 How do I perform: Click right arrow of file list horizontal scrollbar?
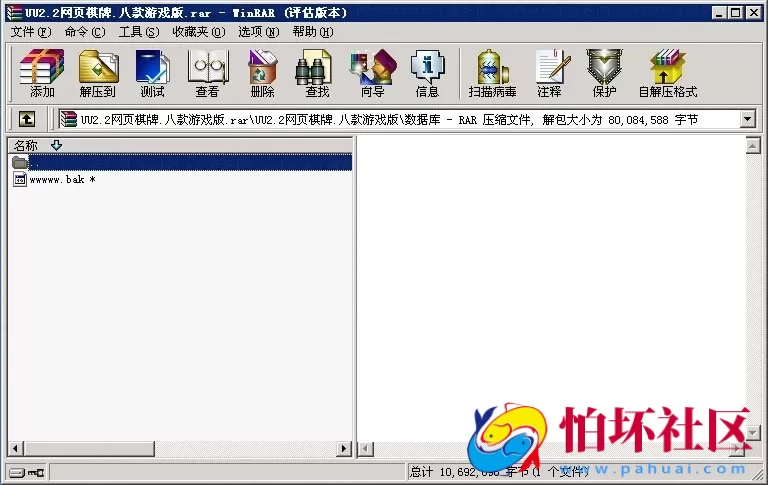[x=344, y=448]
